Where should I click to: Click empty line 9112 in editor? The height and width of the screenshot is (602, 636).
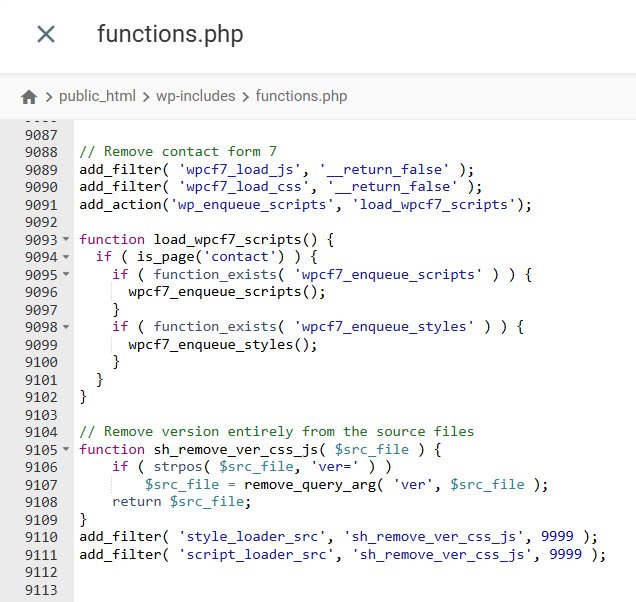(355, 572)
